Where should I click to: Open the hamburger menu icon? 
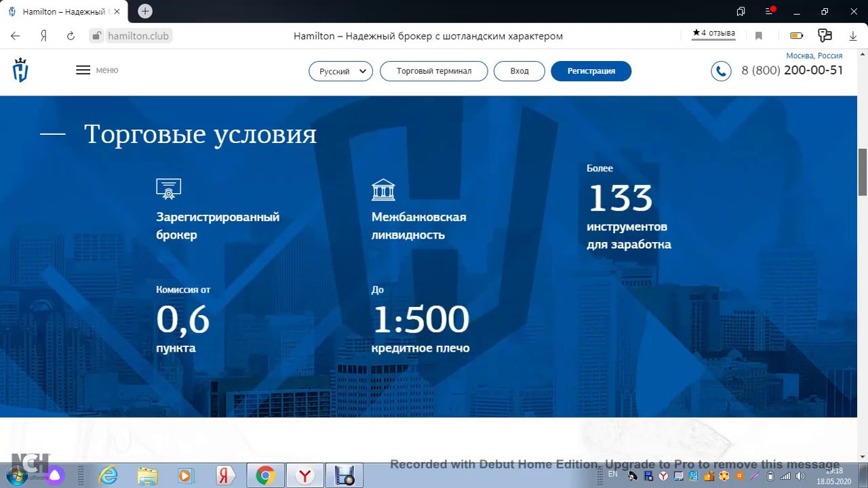[x=83, y=70]
